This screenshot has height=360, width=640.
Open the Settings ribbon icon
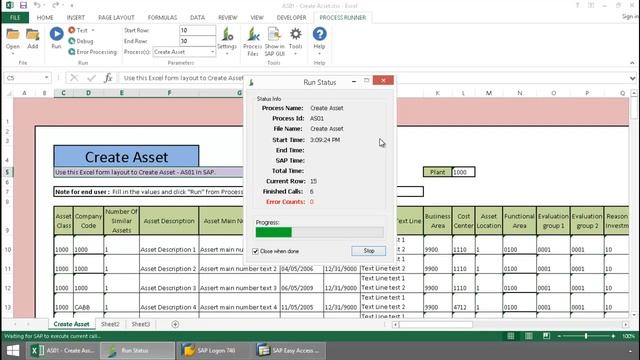(227, 34)
